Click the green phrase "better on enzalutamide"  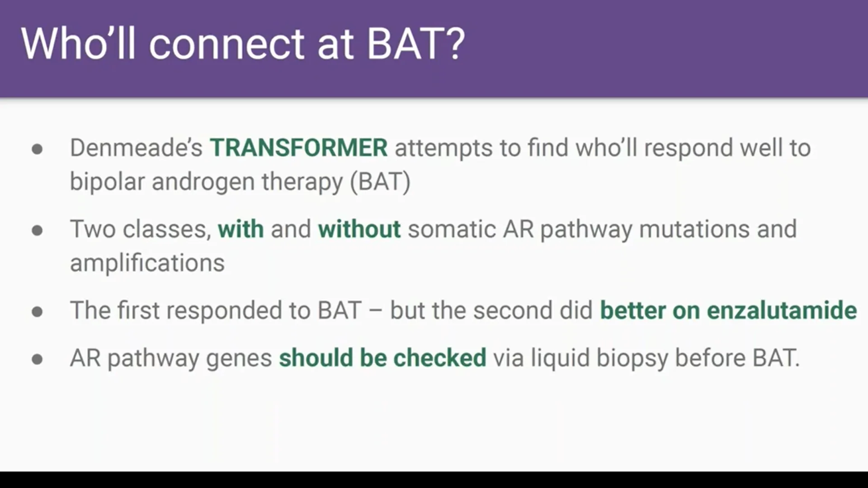pyautogui.click(x=728, y=310)
